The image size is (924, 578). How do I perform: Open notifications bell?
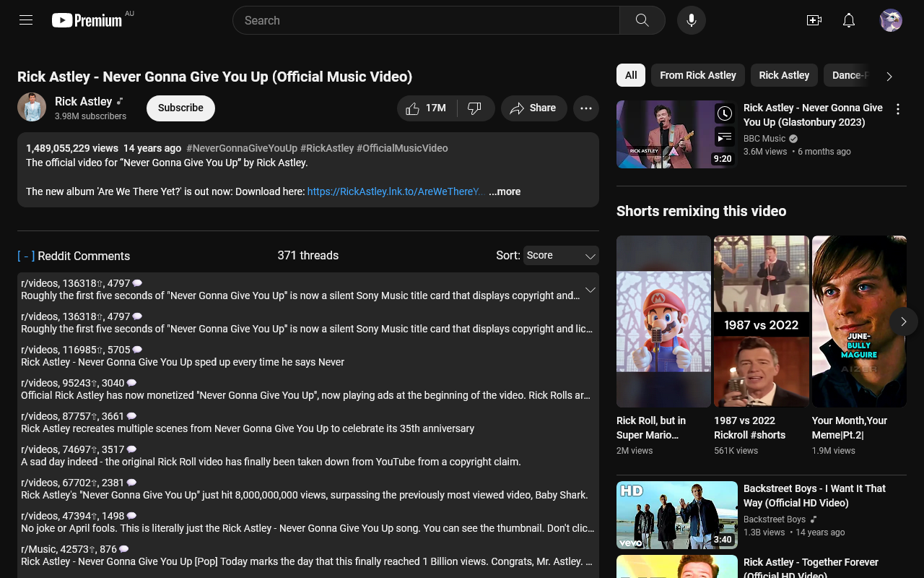[x=849, y=20]
